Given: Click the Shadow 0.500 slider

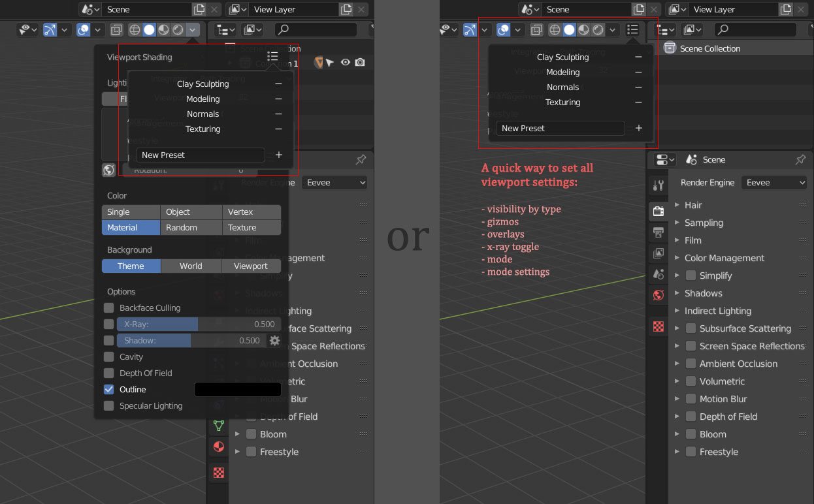Looking at the screenshot, I should click(x=191, y=340).
